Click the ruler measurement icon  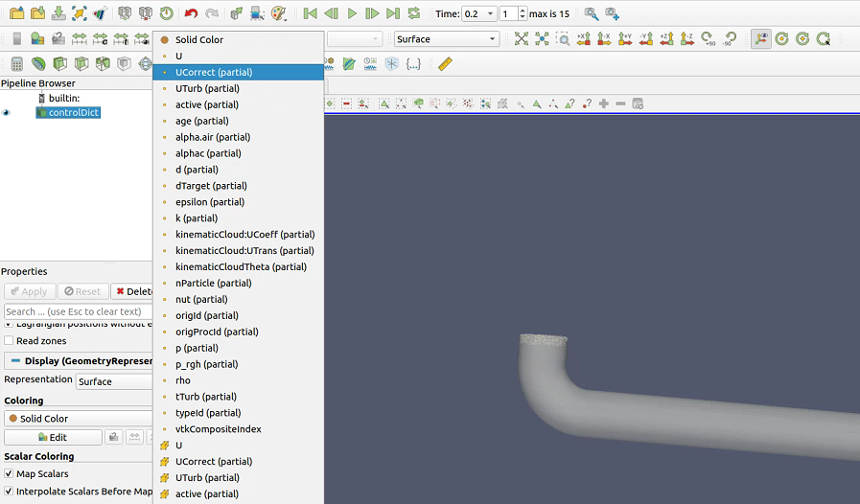tap(445, 63)
